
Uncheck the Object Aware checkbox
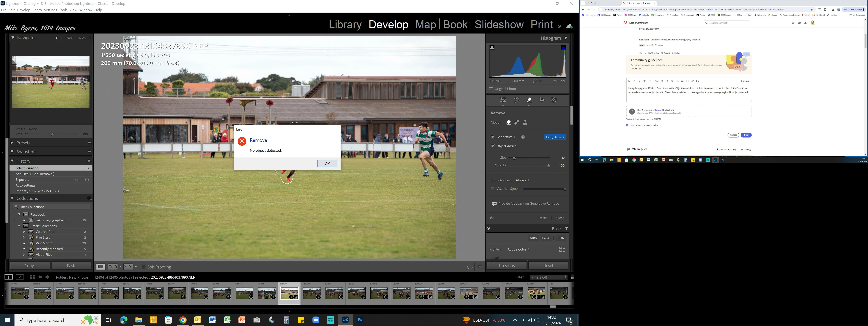pos(493,146)
